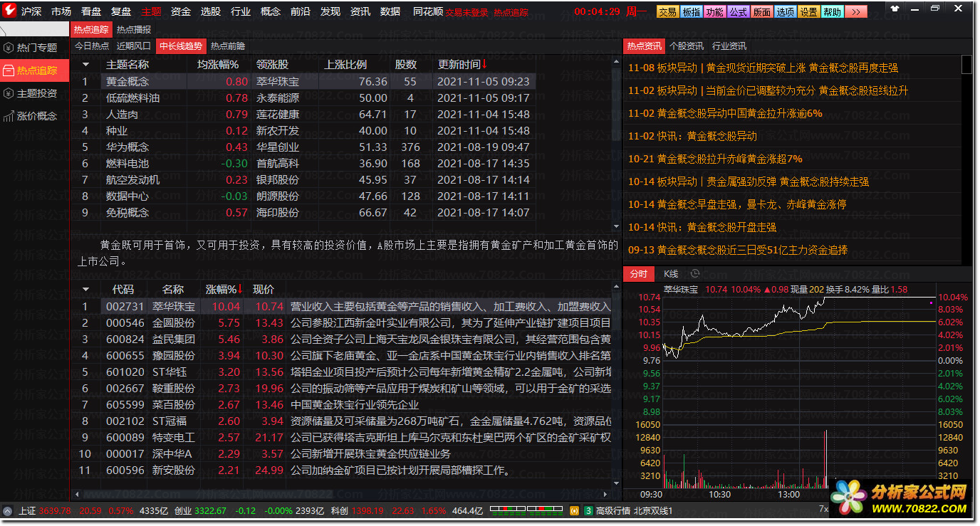The width and height of the screenshot is (980, 526).
Task: Switch to the 今日热点 tab
Action: (x=92, y=46)
